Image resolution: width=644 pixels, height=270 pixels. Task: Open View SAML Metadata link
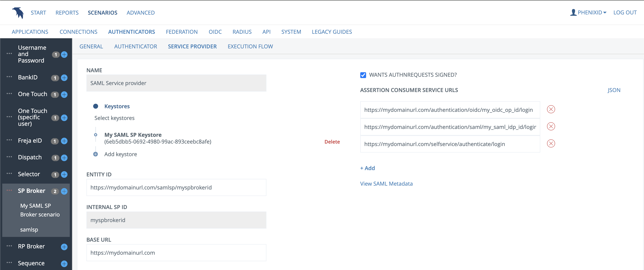coord(386,184)
